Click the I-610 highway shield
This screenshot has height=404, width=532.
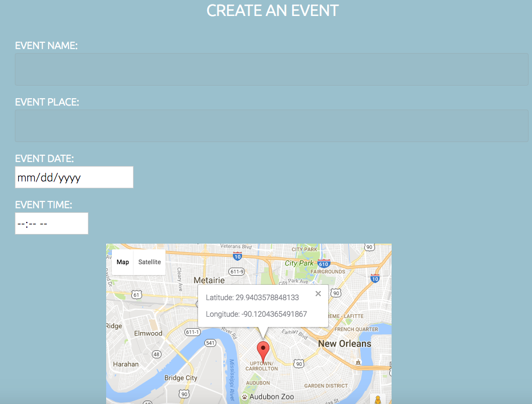[323, 263]
